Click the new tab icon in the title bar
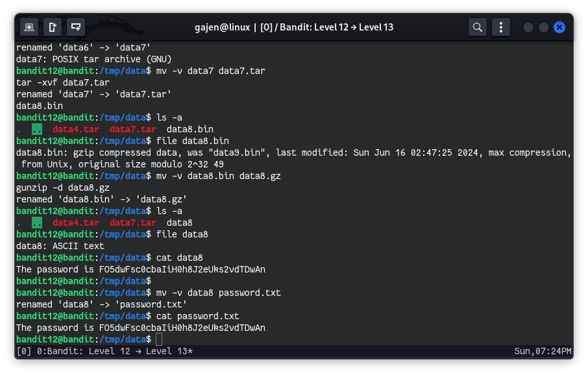 tap(29, 27)
